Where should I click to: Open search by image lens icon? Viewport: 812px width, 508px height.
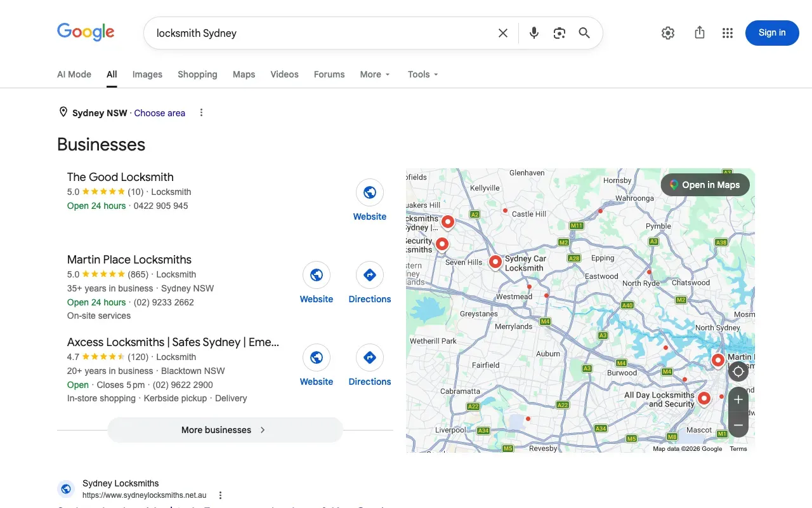click(559, 33)
